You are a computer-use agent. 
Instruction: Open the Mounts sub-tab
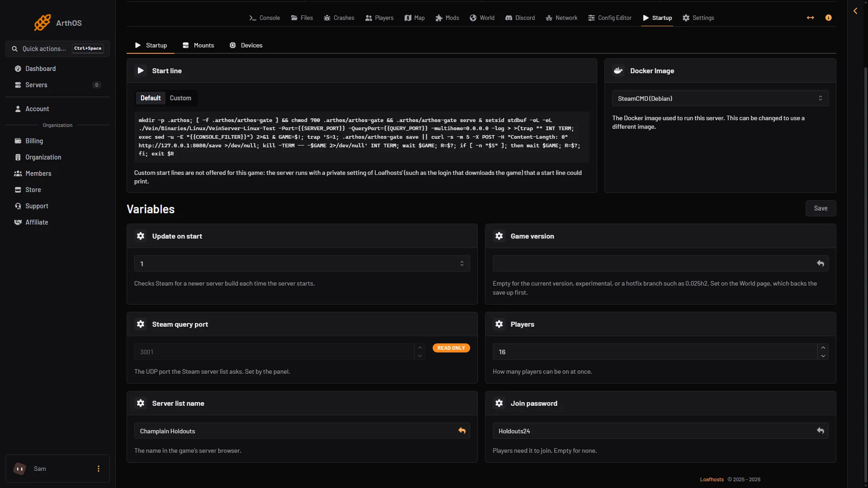point(198,45)
